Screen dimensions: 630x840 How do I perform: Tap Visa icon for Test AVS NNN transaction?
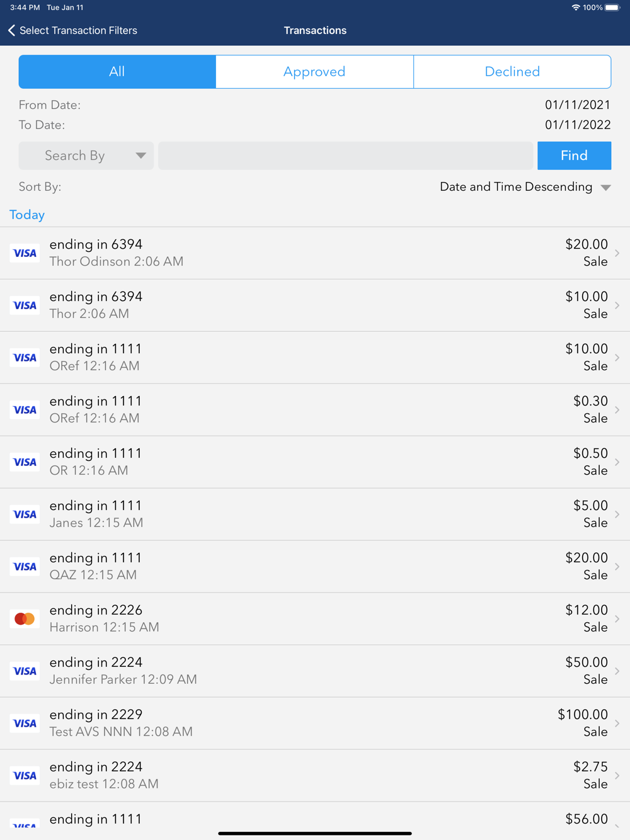coord(25,724)
